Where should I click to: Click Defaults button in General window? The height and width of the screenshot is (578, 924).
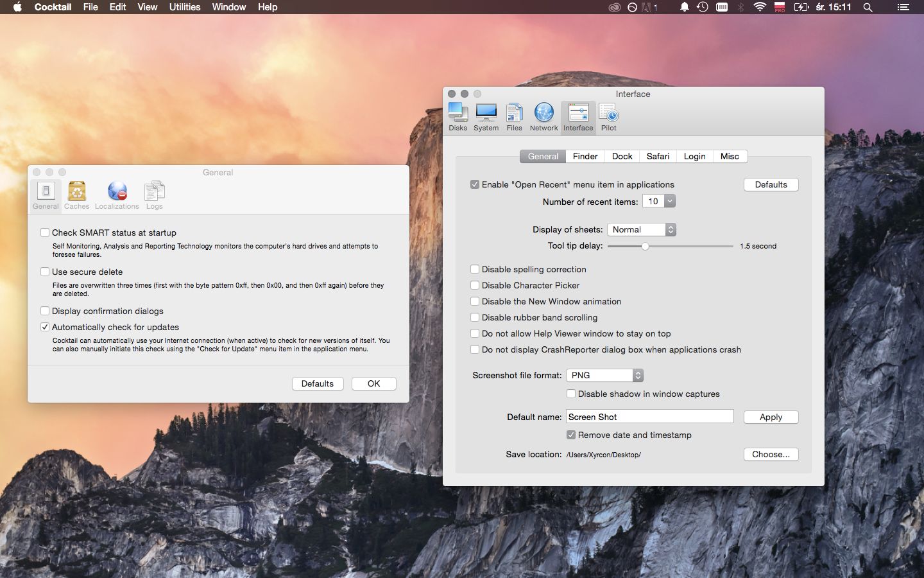click(318, 383)
